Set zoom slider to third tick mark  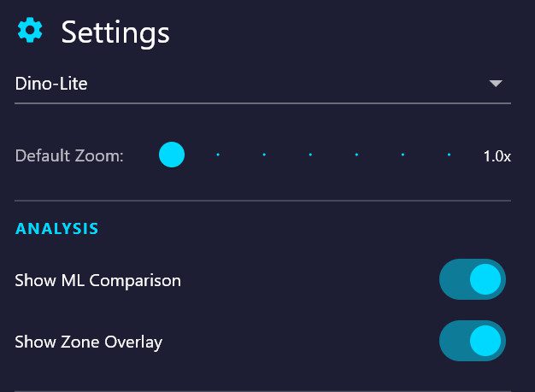(x=264, y=155)
